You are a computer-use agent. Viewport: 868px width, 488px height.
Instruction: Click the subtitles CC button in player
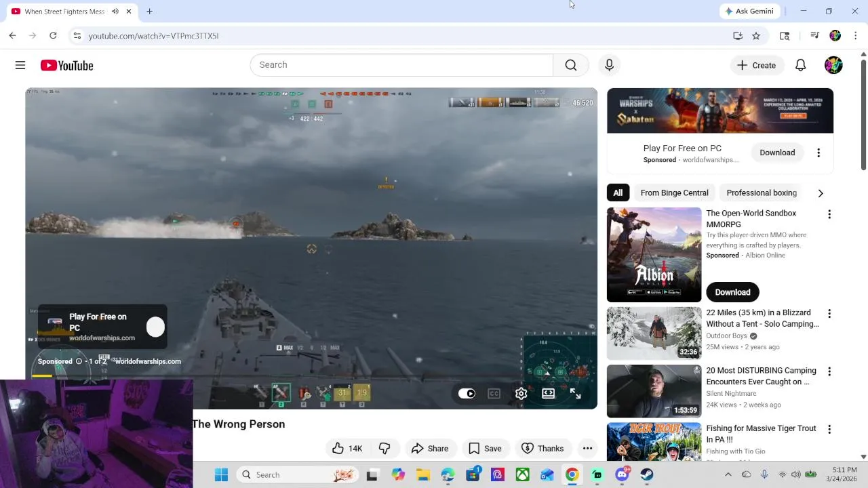(x=494, y=393)
